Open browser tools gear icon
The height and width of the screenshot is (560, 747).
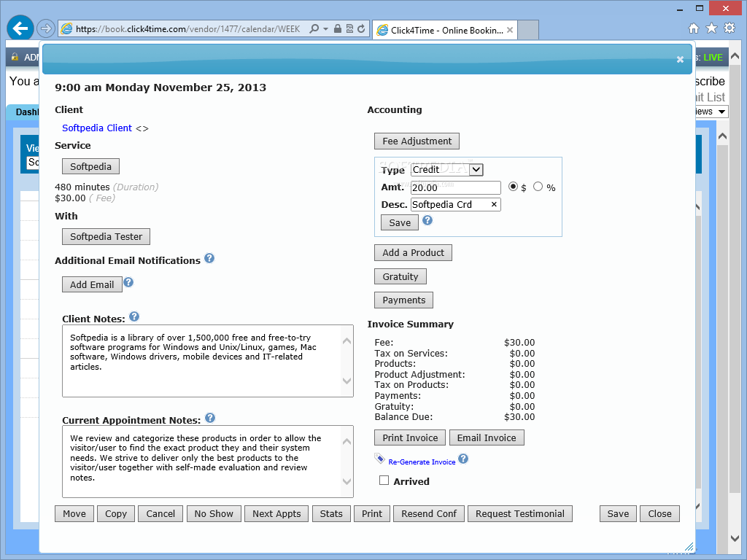(729, 28)
